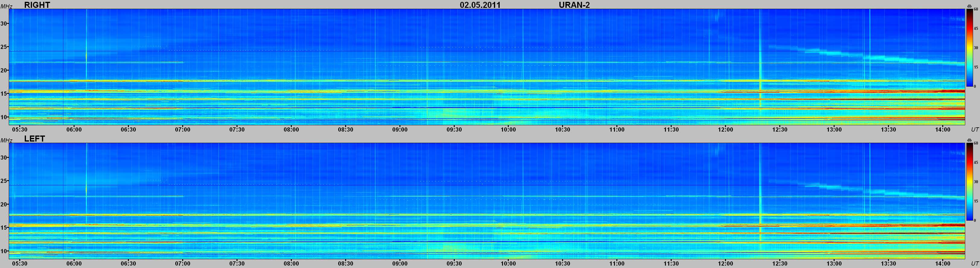Click the 20 MHz tick on LEFT panel axis
The image size is (980, 268).
click(x=4, y=204)
